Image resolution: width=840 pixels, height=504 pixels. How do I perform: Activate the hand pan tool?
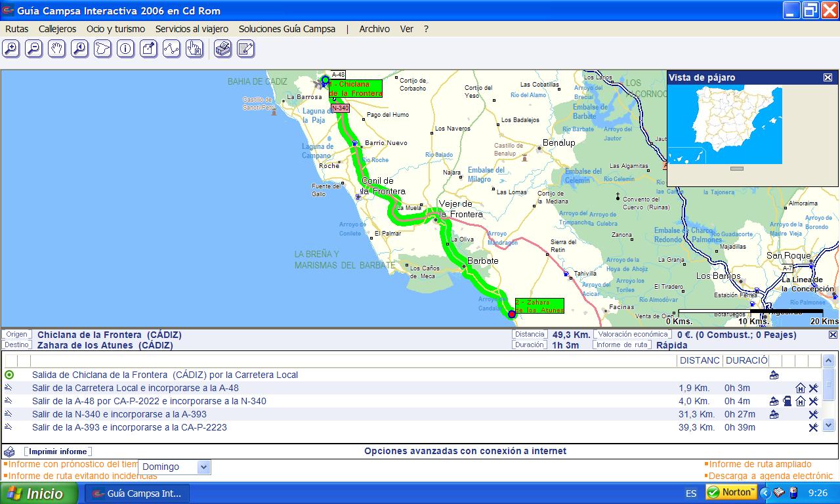tap(56, 49)
